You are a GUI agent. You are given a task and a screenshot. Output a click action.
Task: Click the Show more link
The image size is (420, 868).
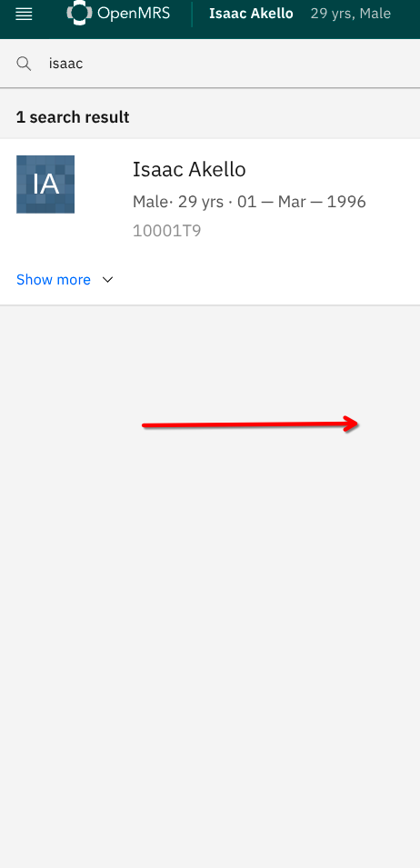coord(54,280)
